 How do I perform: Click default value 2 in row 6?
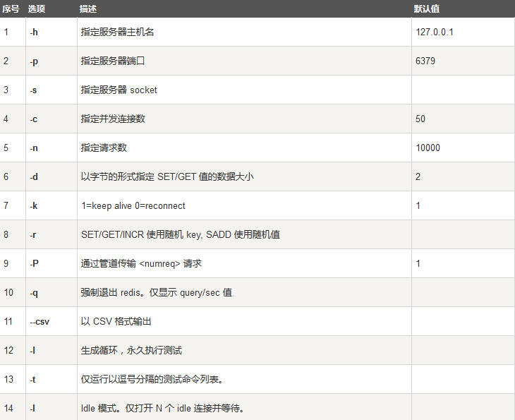point(418,176)
